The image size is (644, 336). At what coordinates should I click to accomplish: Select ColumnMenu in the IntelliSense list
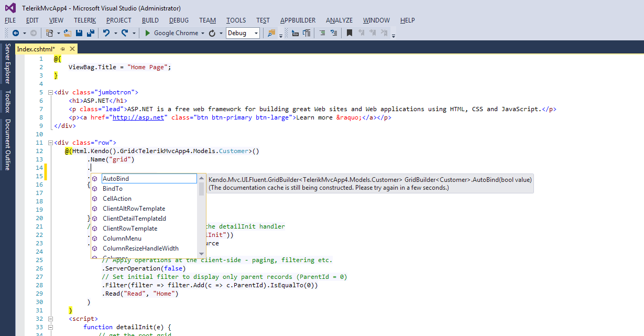pyautogui.click(x=144, y=239)
